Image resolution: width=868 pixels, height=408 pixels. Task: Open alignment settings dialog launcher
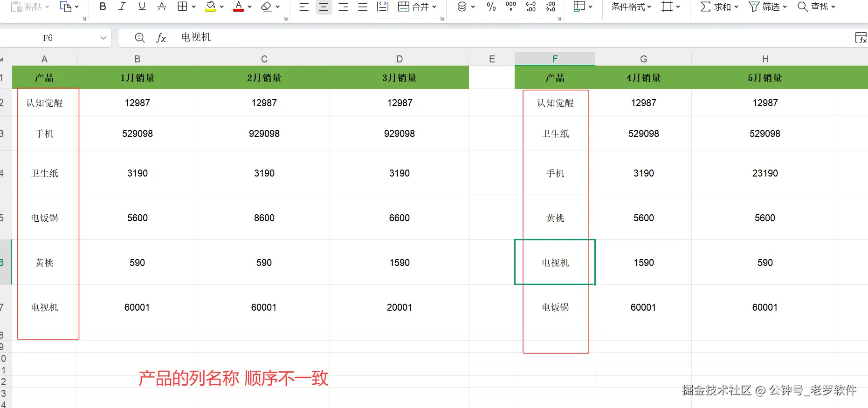click(442, 19)
